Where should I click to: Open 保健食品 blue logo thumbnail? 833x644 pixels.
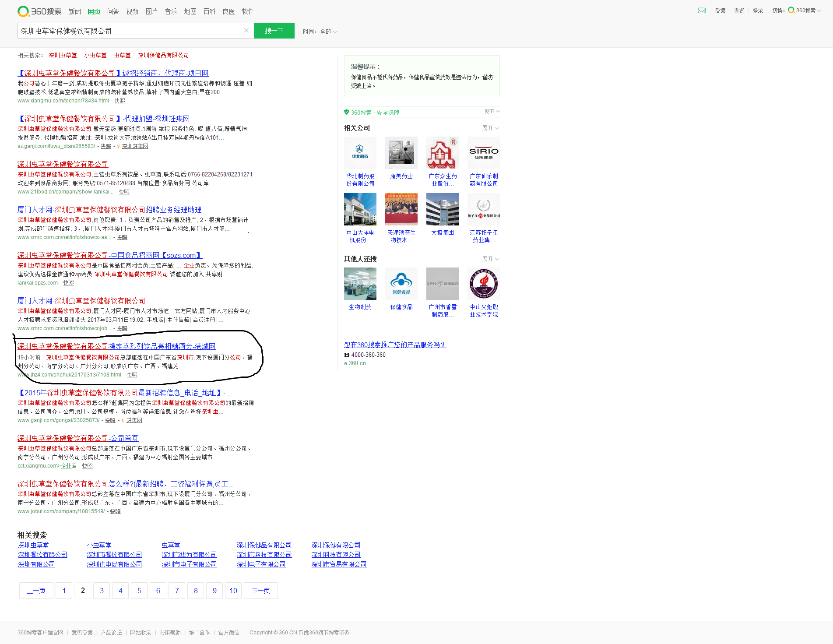click(401, 284)
